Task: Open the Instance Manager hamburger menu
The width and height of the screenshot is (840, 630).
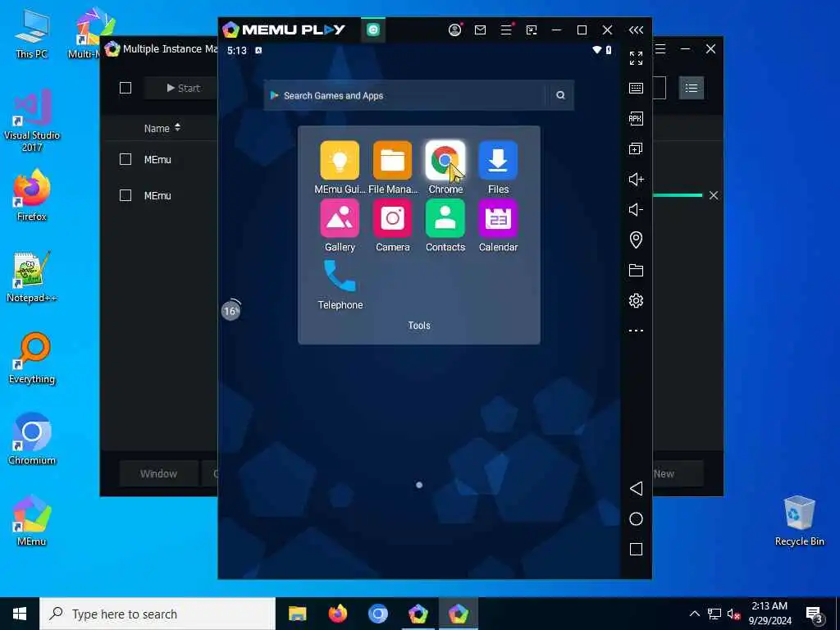Action: tap(660, 48)
